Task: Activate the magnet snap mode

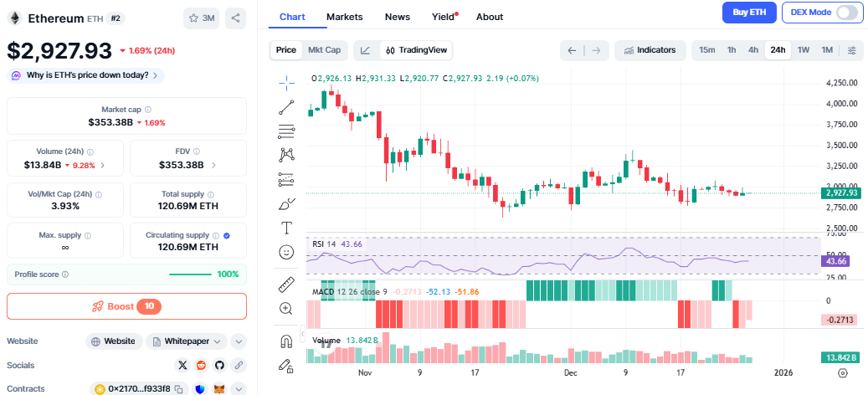Action: 286,341
